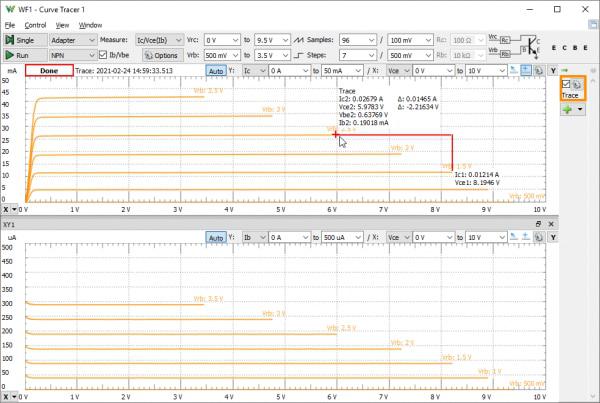Open the Window menu
This screenshot has width=600, height=403.
90,24
